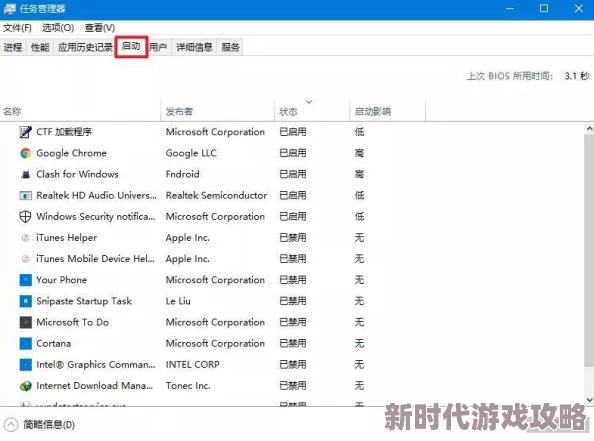Select the Your Phone row name
This screenshot has height=441, width=594.
tap(61, 280)
